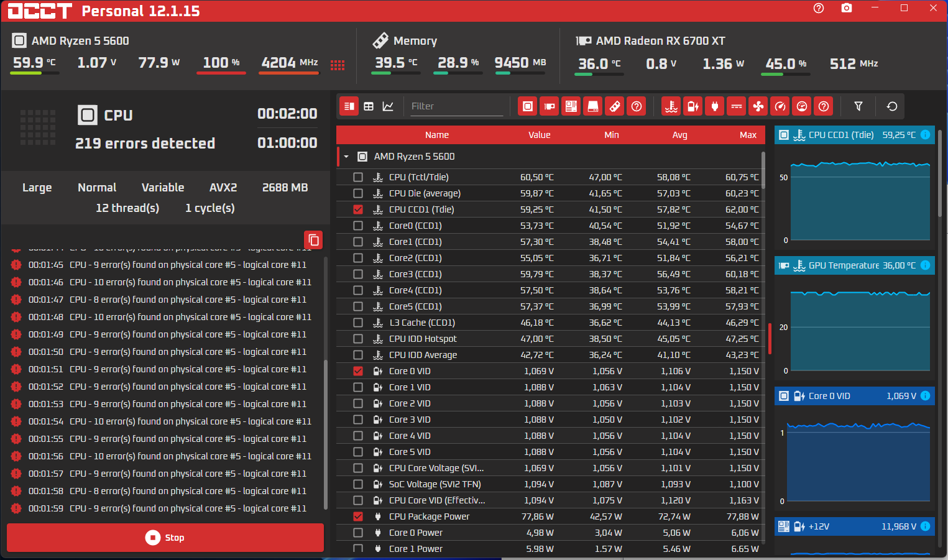
Task: Click the Memory usage 28.9 % bar
Action: point(458,73)
